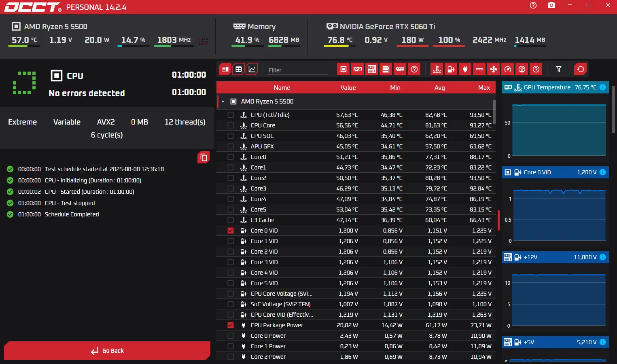617x364 pixels.
Task: Switch to the table view layout
Action: point(239,69)
